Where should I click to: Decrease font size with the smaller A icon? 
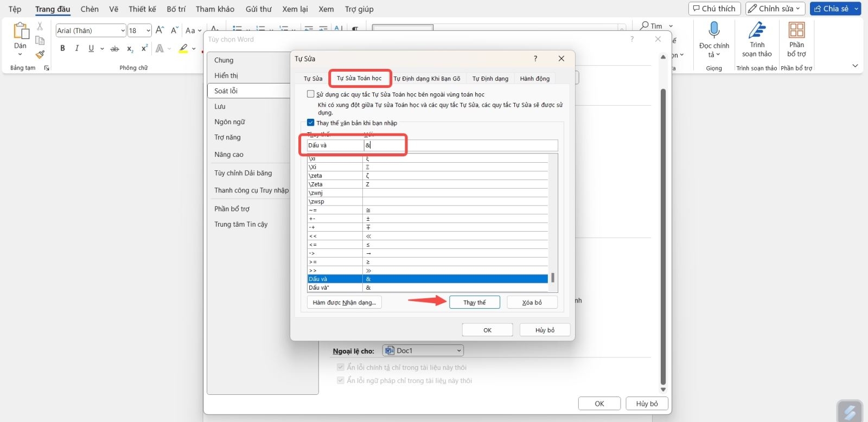tap(174, 30)
